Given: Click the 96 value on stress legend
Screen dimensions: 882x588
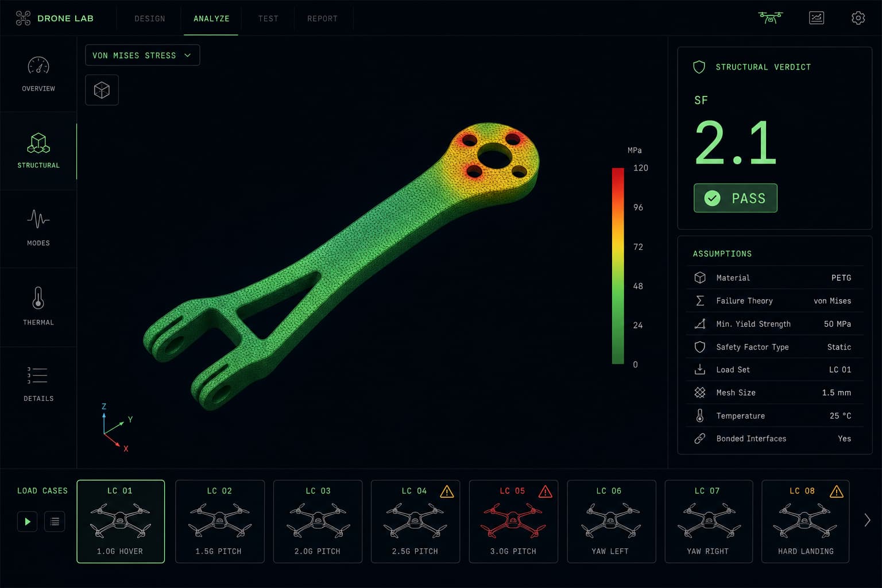Looking at the screenshot, I should pos(638,207).
